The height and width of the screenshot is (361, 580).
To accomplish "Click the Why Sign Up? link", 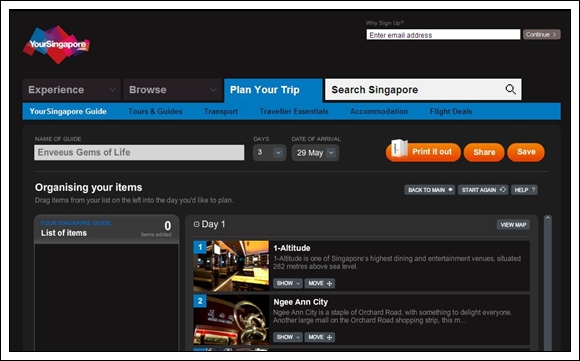I will pos(385,23).
